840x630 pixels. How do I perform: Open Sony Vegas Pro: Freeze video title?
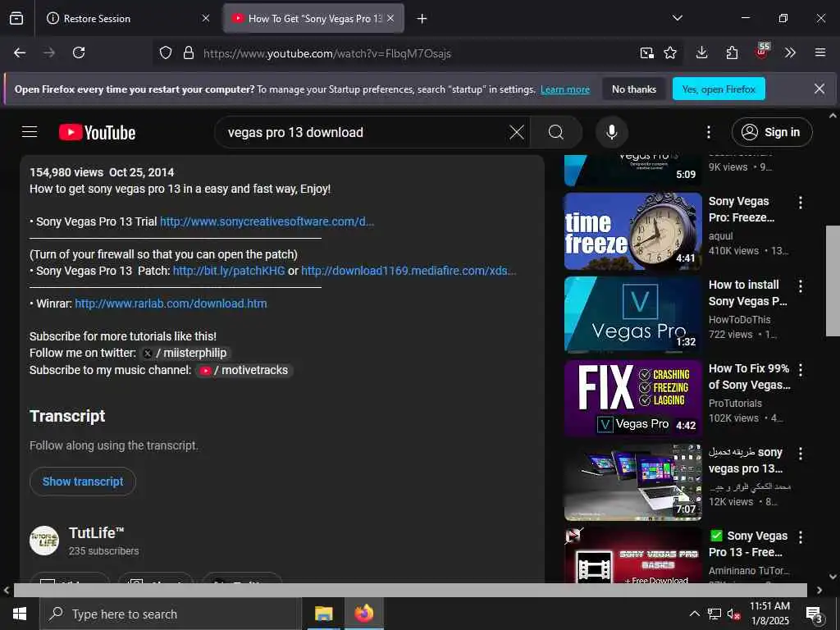[x=742, y=209]
